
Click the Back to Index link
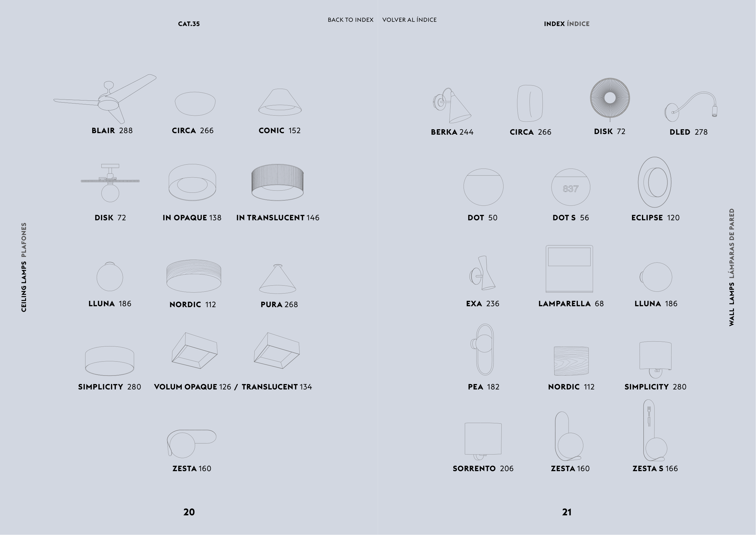350,20
